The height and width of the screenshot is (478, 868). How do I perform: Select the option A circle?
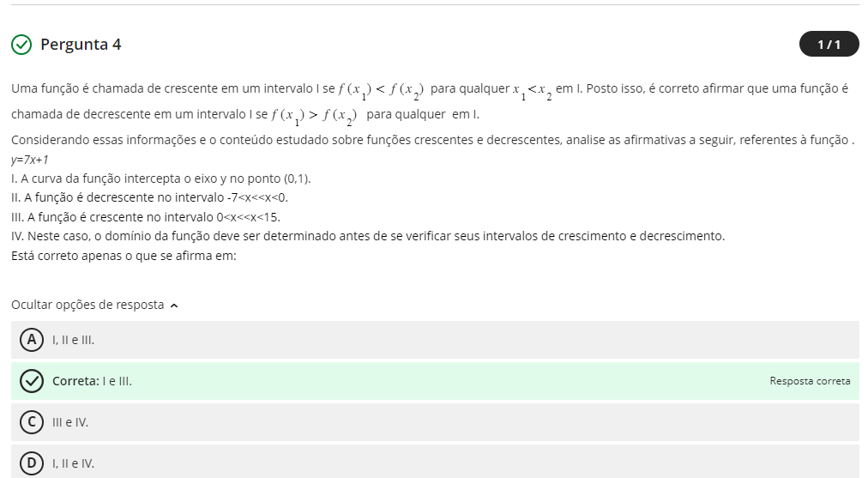point(32,340)
